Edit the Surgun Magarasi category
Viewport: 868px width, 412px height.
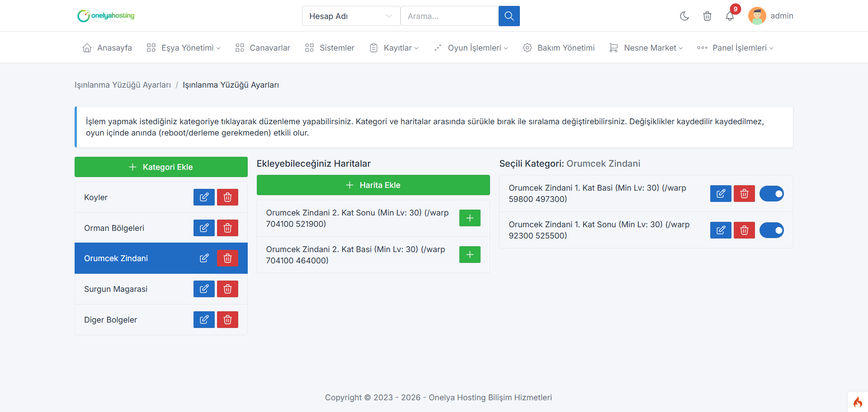point(204,289)
